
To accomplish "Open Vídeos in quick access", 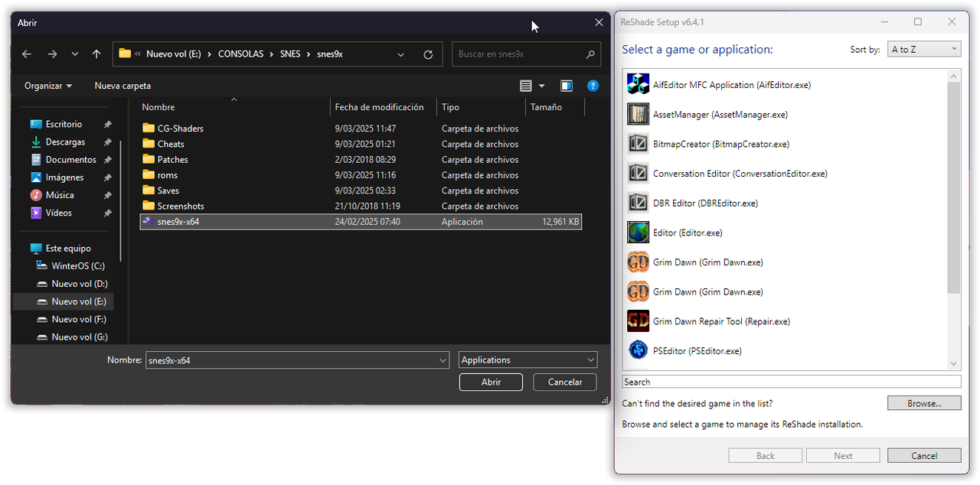I will tap(59, 213).
